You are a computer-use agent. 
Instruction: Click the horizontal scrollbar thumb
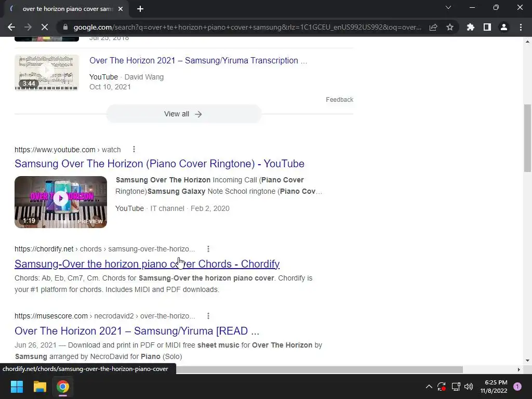pos(320,369)
